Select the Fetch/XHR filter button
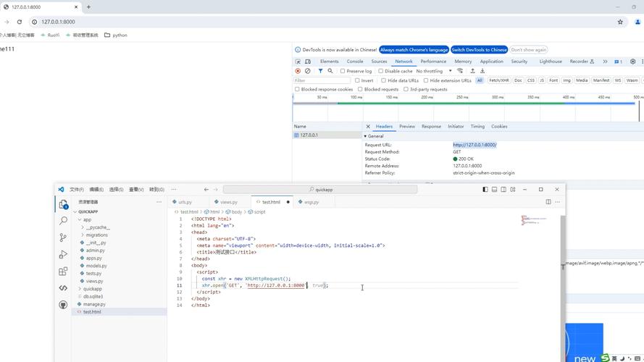The height and width of the screenshot is (362, 644). [498, 80]
